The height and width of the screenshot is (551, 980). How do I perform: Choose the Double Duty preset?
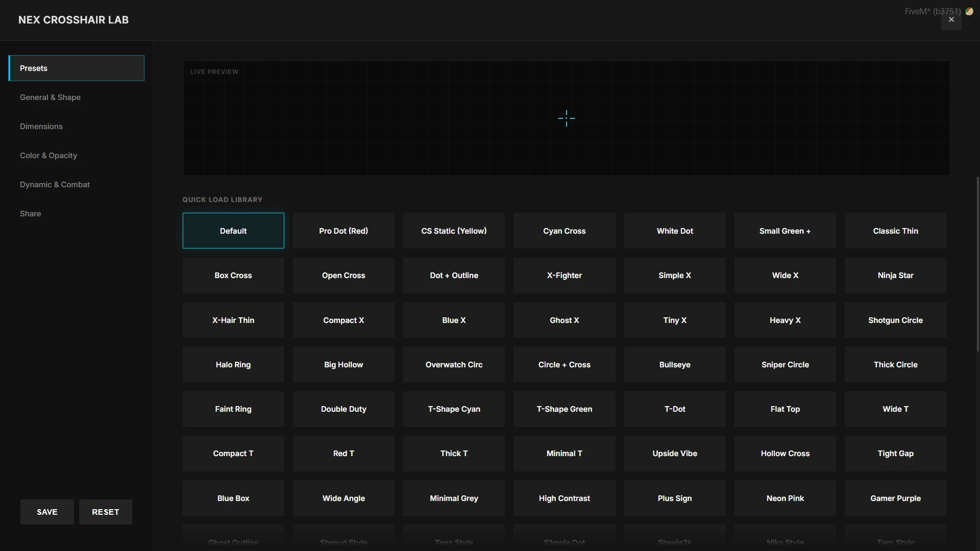344,409
